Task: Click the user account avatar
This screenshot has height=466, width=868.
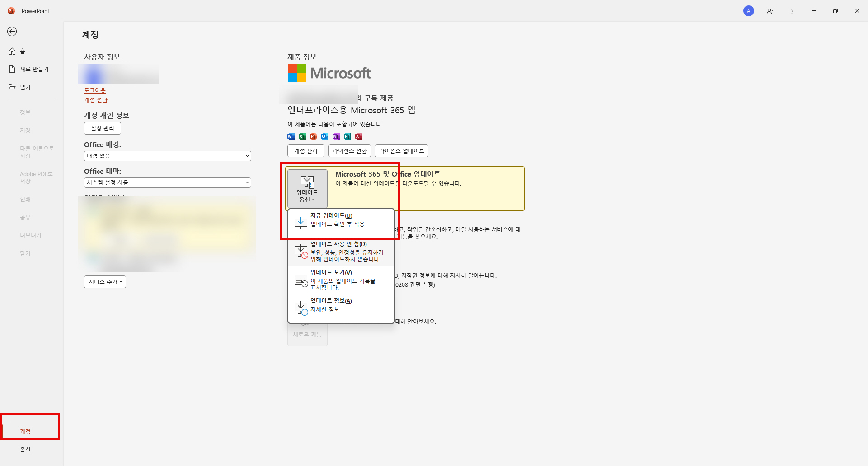Action: 749,11
